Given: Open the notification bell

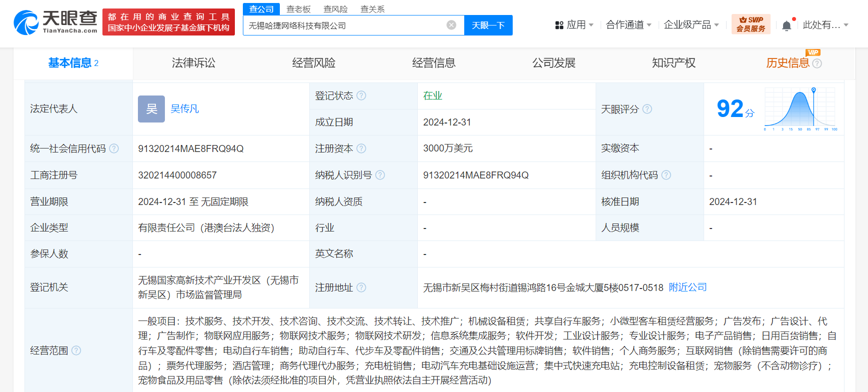Looking at the screenshot, I should [787, 25].
